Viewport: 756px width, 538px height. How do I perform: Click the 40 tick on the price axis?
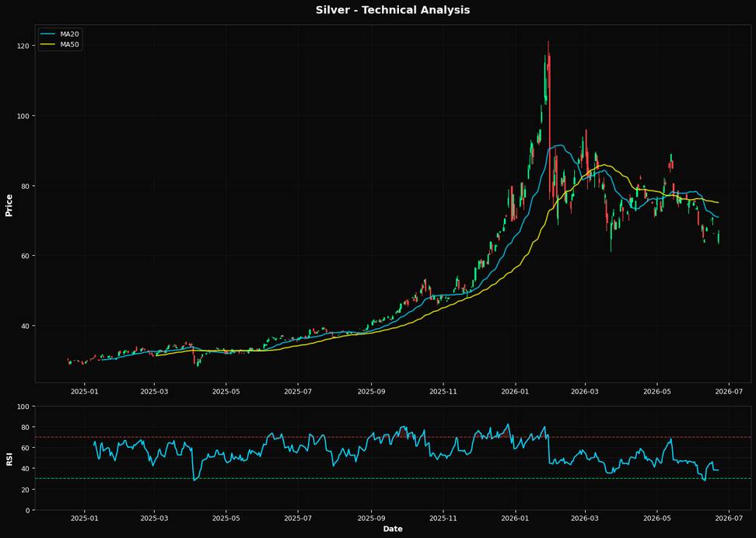click(x=26, y=326)
